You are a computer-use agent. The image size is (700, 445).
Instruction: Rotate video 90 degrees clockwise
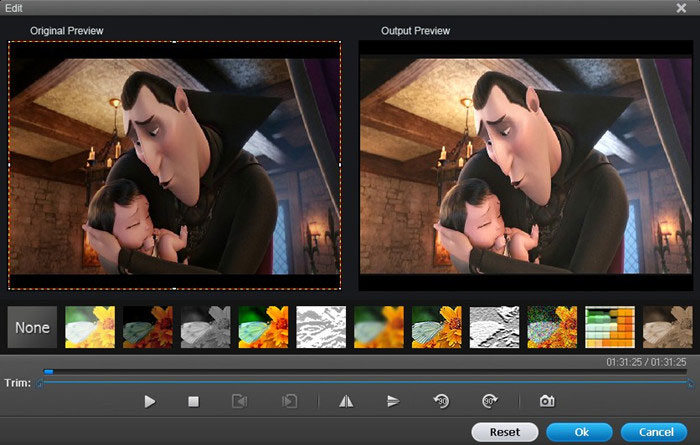[x=490, y=401]
